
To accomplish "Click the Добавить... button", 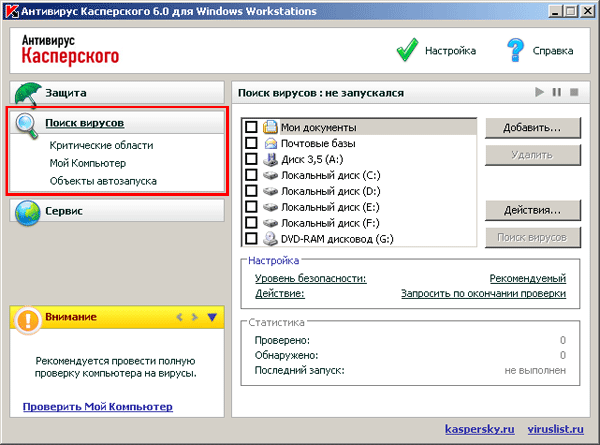I will click(x=533, y=128).
